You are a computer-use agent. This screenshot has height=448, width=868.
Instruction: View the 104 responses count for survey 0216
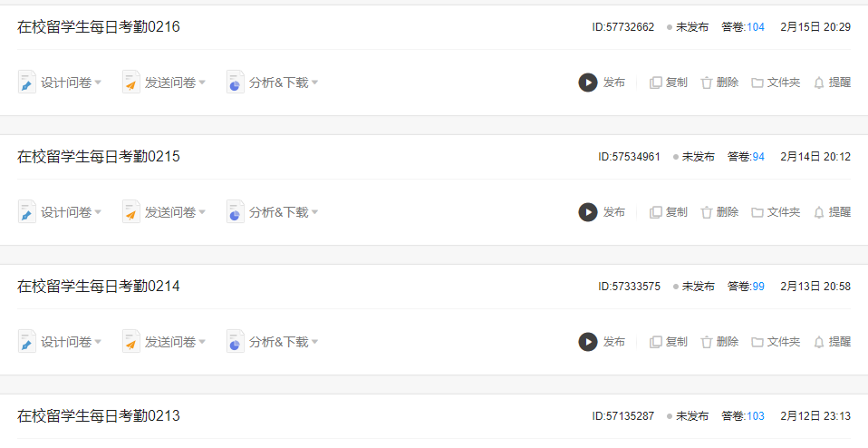[x=755, y=27]
